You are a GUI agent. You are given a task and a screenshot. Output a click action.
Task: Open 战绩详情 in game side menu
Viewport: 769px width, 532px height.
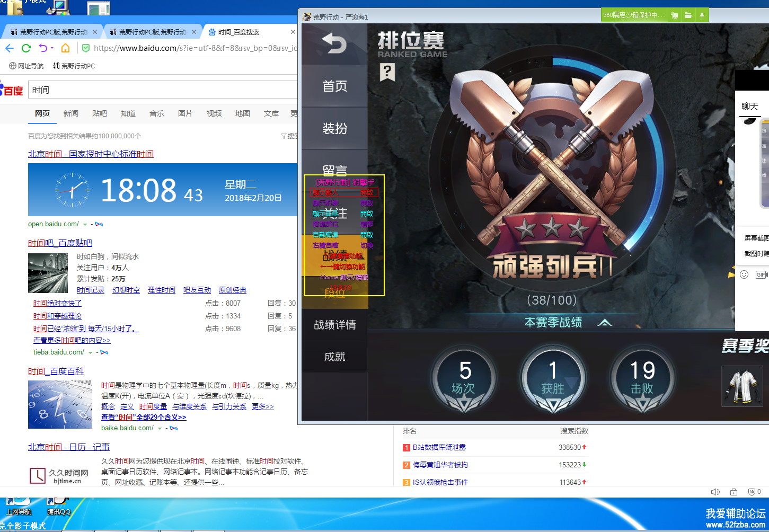tap(335, 325)
